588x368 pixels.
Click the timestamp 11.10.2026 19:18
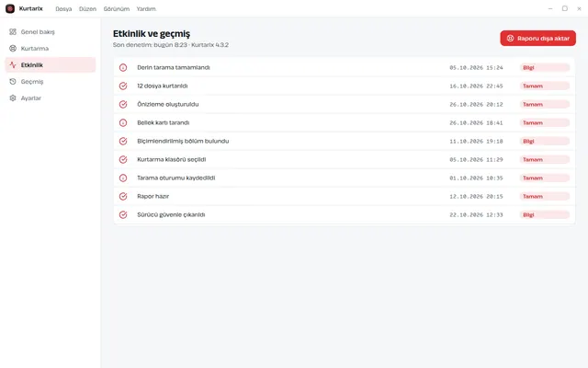pyautogui.click(x=476, y=141)
